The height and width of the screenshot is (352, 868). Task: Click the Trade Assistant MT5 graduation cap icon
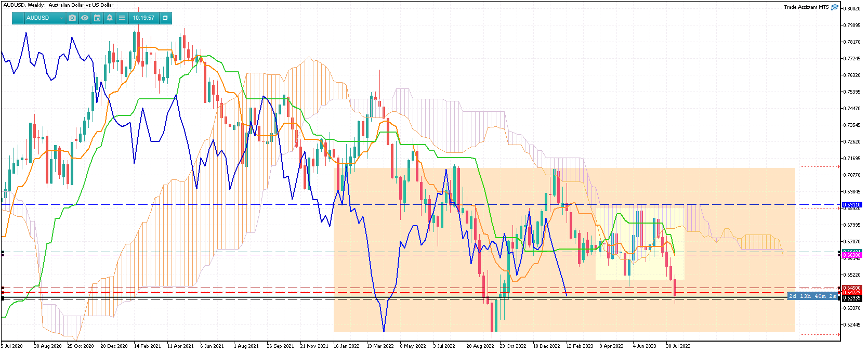tap(835, 7)
